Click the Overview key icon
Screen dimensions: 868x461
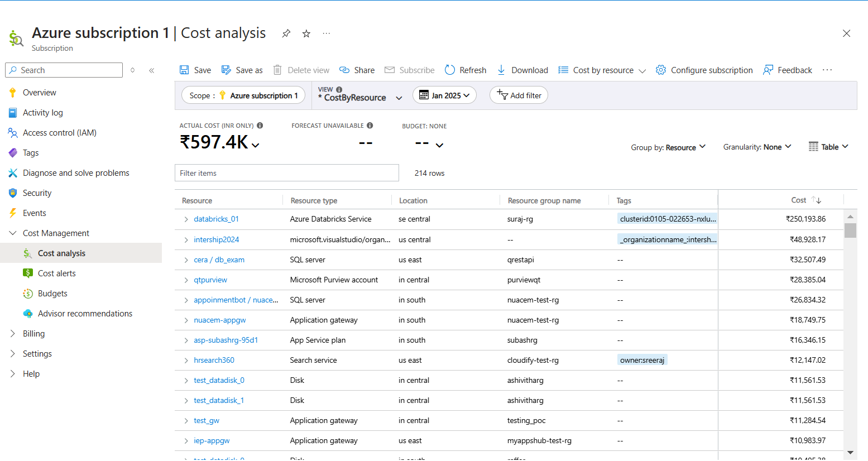[x=12, y=93]
